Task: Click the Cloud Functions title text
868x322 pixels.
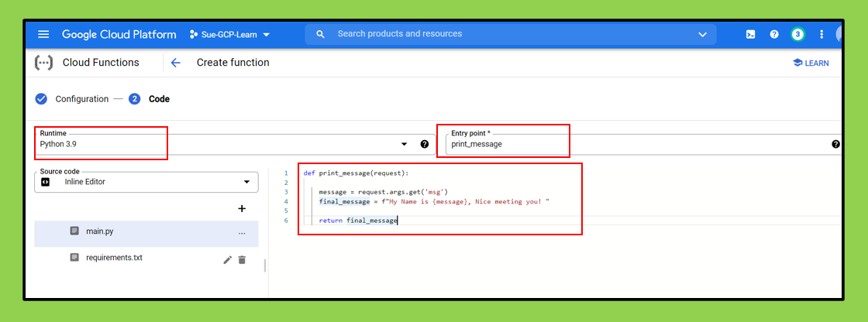Action: pos(101,63)
